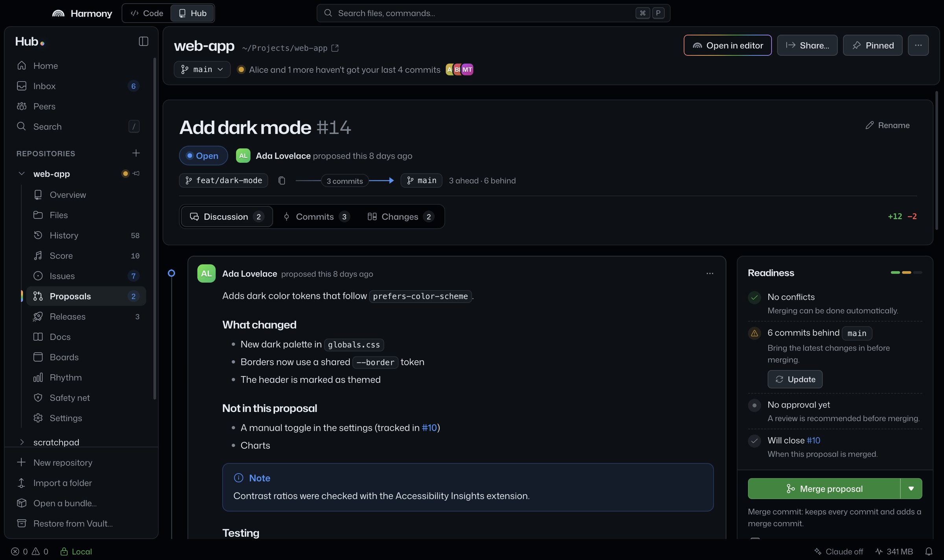This screenshot has height=560, width=944.
Task: Add a repository with the plus icon
Action: (x=136, y=153)
